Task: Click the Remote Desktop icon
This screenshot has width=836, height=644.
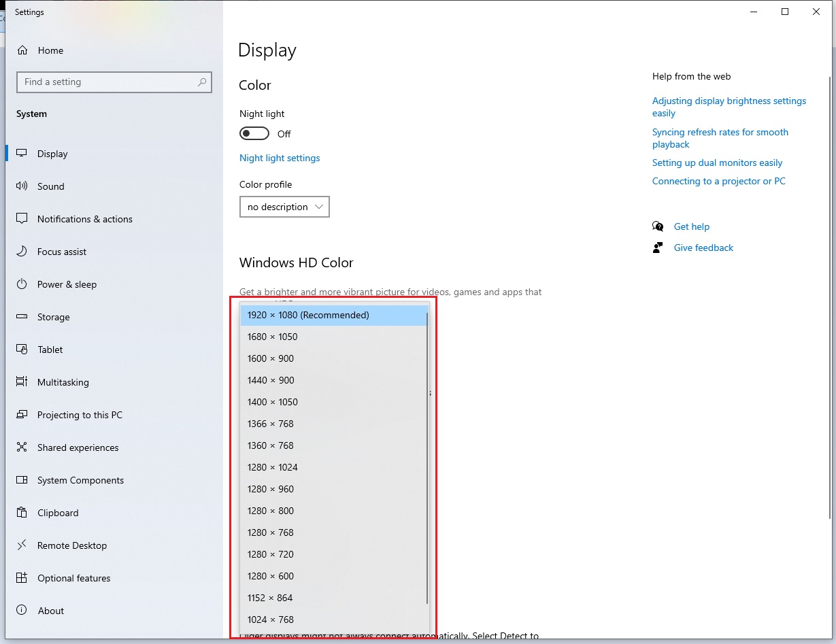Action: 22,545
